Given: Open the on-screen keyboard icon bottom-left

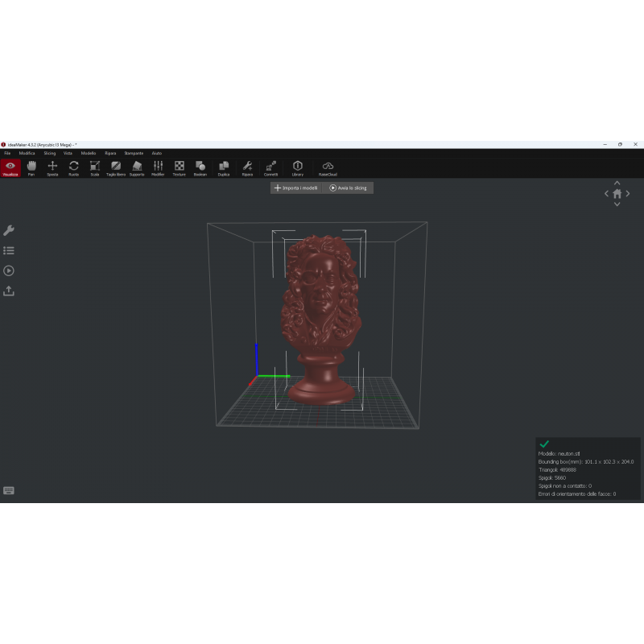Looking at the screenshot, I should (x=9, y=491).
